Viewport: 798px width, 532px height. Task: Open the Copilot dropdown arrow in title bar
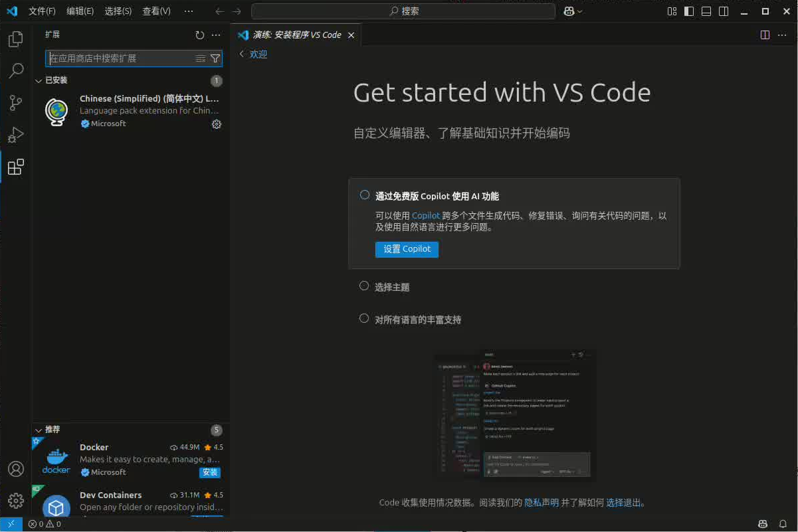pos(580,11)
